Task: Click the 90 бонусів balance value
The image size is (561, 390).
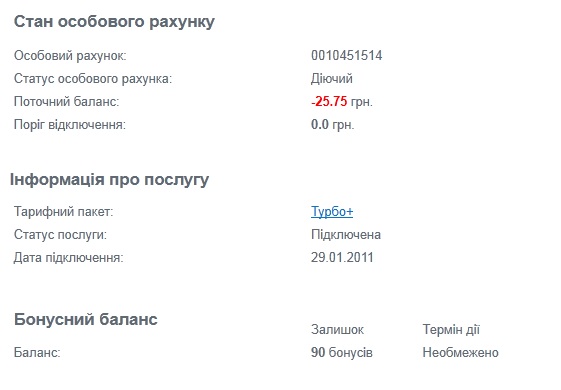Action: (342, 352)
